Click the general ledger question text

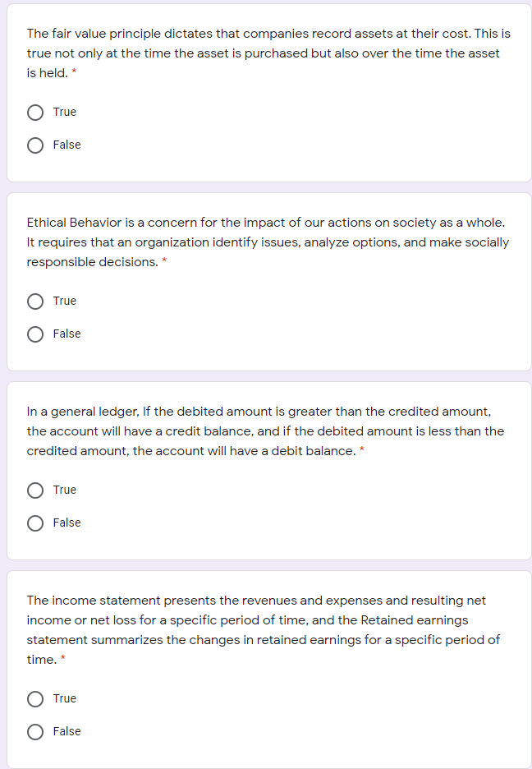click(263, 431)
